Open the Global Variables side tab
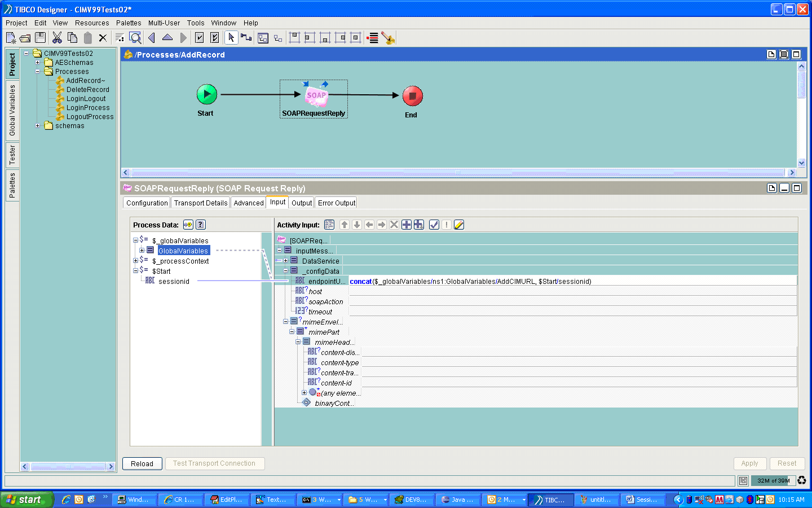This screenshot has height=508, width=812. (12, 111)
